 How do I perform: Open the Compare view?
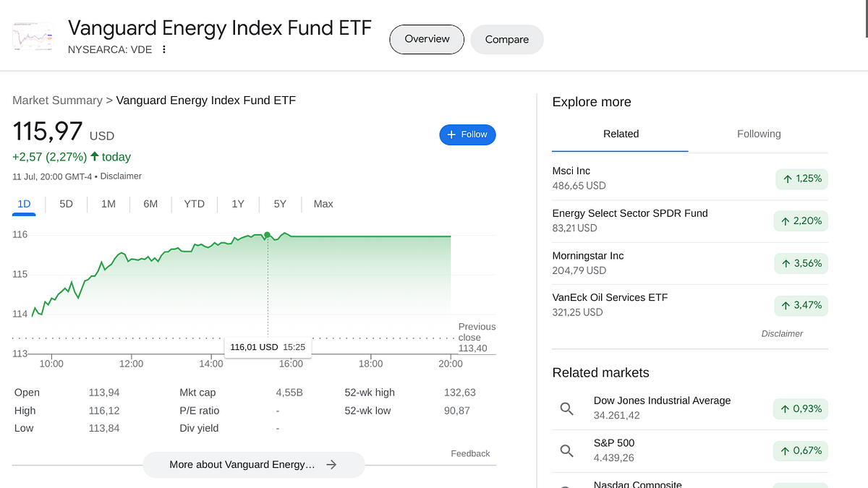506,39
